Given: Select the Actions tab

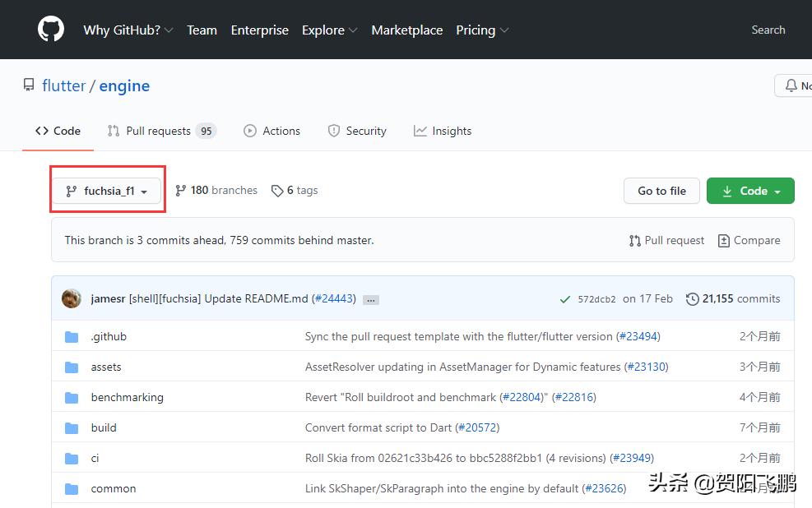Looking at the screenshot, I should point(272,132).
